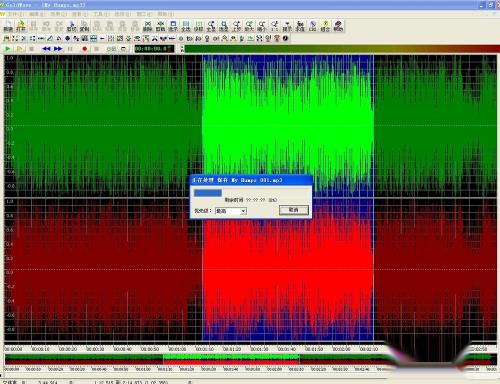The height and width of the screenshot is (384, 500).
Task: Click the blue progress bar in dialog
Action: click(x=208, y=193)
